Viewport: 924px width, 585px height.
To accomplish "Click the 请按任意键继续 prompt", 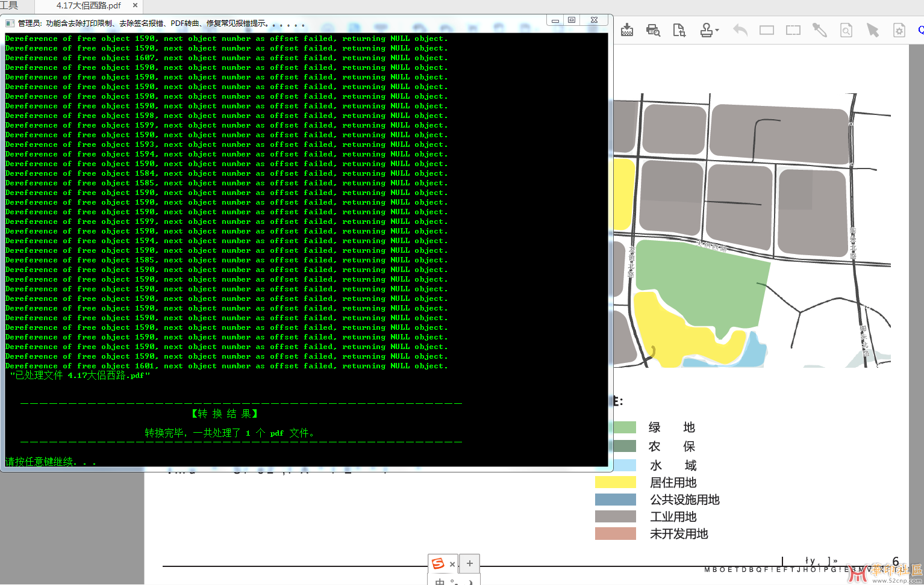I will pyautogui.click(x=51, y=462).
